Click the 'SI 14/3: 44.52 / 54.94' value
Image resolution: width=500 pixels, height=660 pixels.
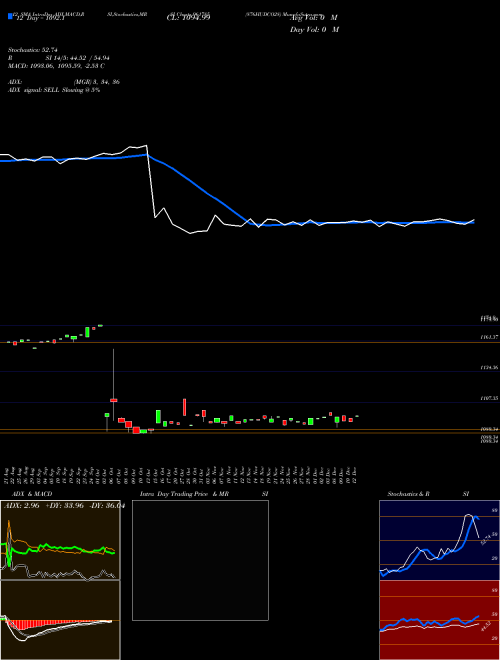(75, 58)
